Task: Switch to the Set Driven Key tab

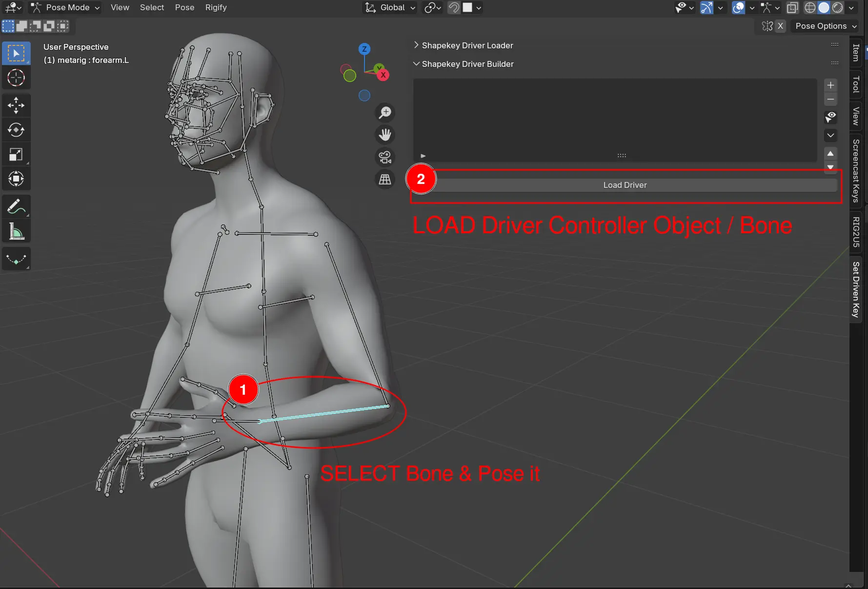Action: (x=856, y=289)
